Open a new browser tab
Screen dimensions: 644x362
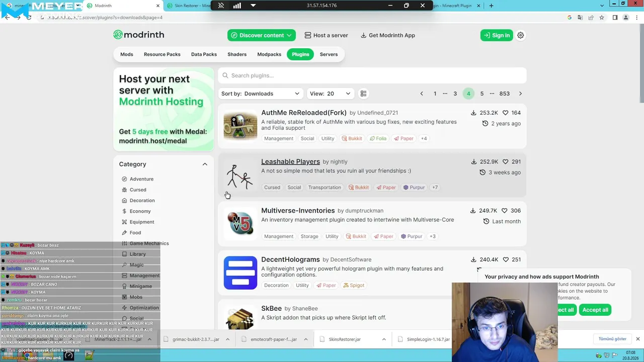tap(491, 6)
